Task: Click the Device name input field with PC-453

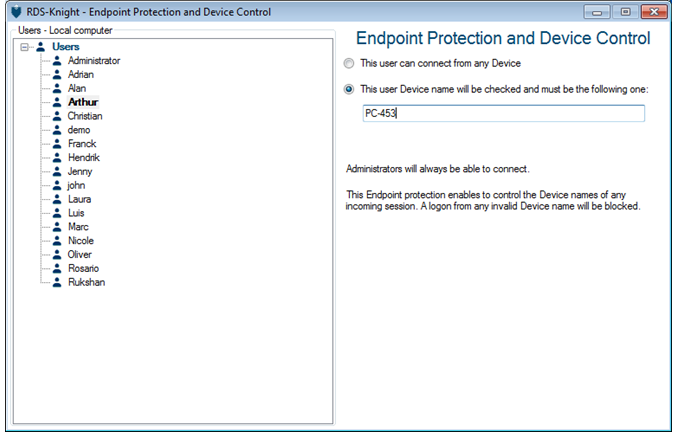Action: (x=503, y=113)
